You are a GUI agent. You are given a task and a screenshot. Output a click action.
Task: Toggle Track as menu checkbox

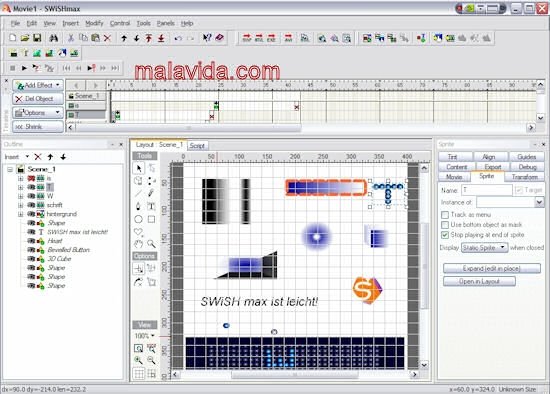click(x=445, y=215)
